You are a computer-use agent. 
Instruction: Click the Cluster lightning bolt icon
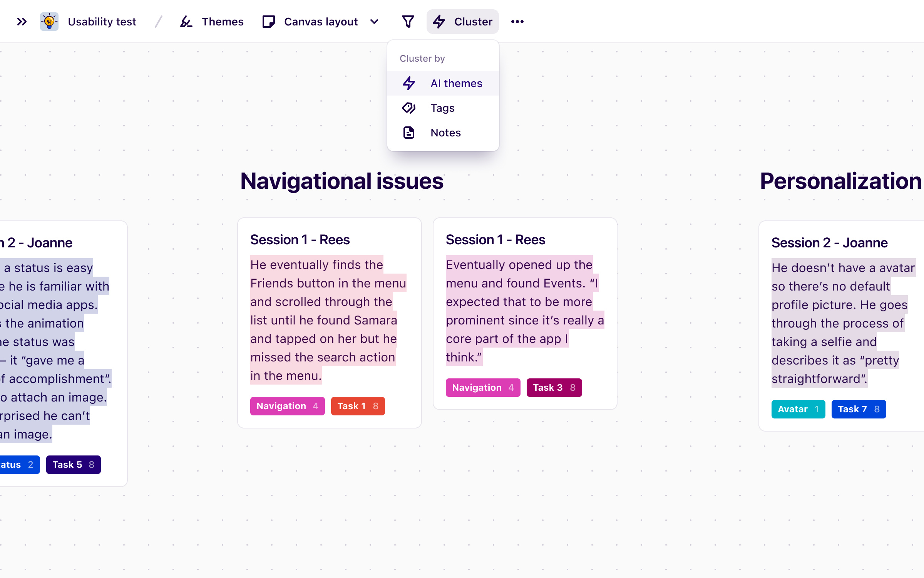point(439,22)
